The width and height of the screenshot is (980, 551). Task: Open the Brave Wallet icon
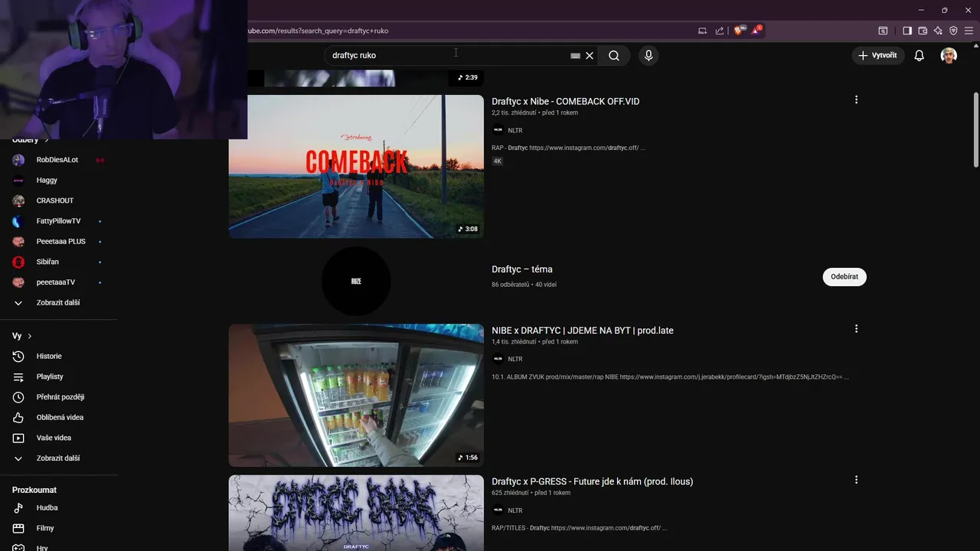(x=923, y=31)
